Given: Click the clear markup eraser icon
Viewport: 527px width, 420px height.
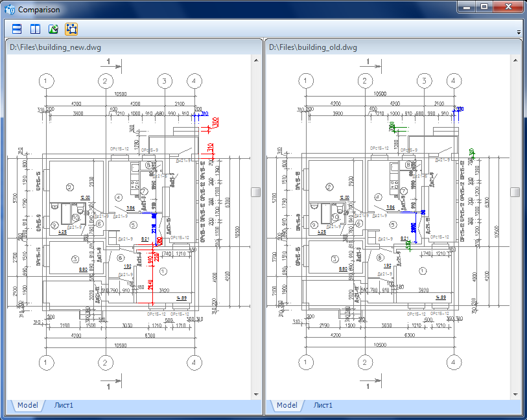Looking at the screenshot, I should pyautogui.click(x=53, y=29).
